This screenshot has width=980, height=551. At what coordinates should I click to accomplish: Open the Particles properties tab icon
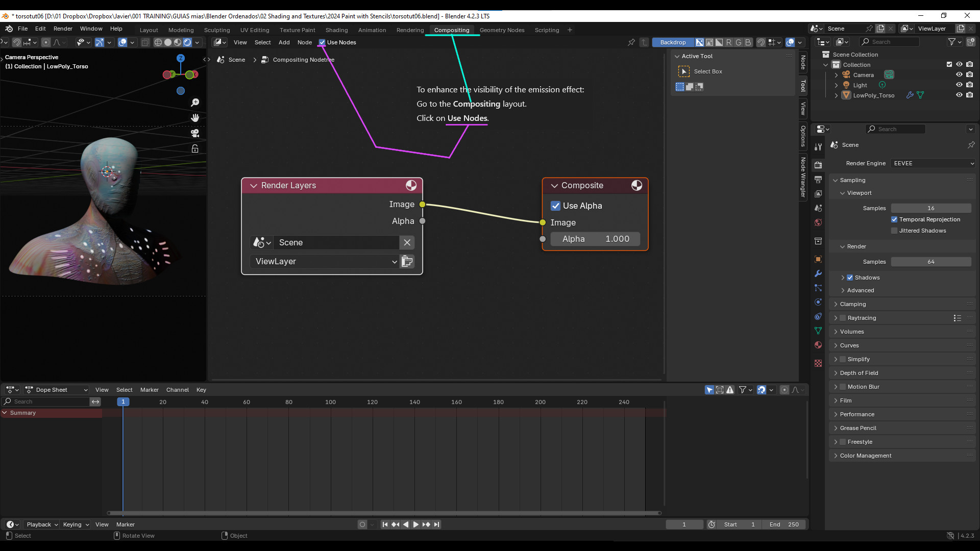(x=818, y=288)
